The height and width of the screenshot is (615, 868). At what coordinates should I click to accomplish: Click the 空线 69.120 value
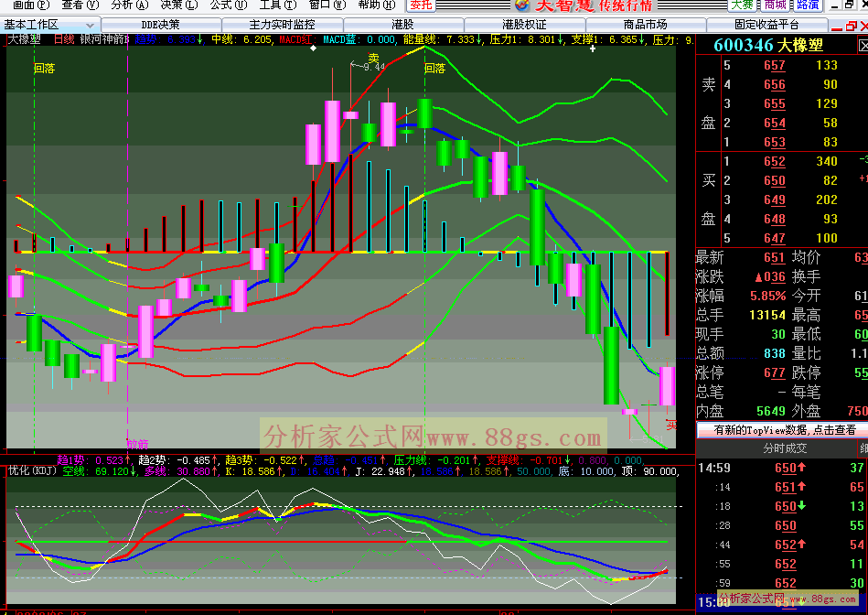[101, 471]
